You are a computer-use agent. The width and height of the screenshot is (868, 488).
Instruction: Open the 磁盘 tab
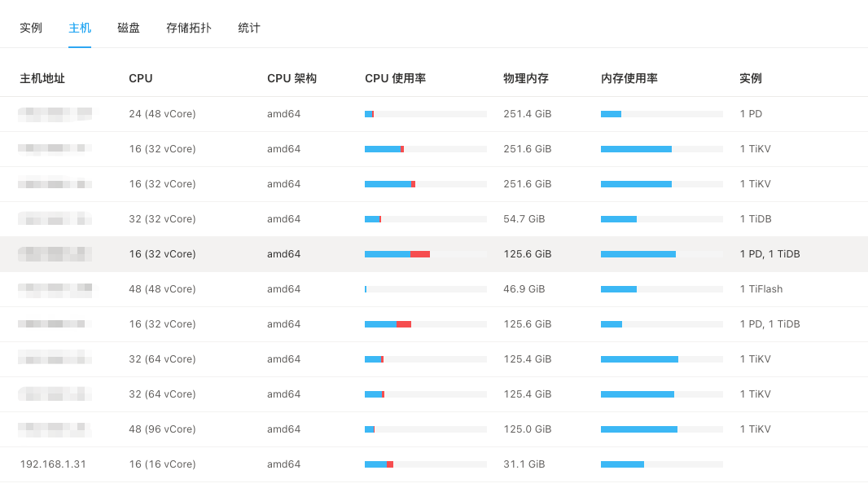pyautogui.click(x=129, y=28)
